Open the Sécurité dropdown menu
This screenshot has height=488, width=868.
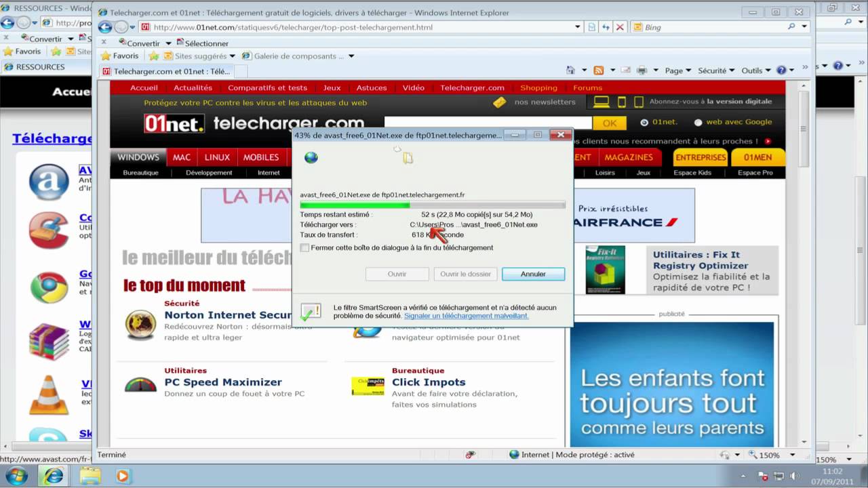pos(716,70)
